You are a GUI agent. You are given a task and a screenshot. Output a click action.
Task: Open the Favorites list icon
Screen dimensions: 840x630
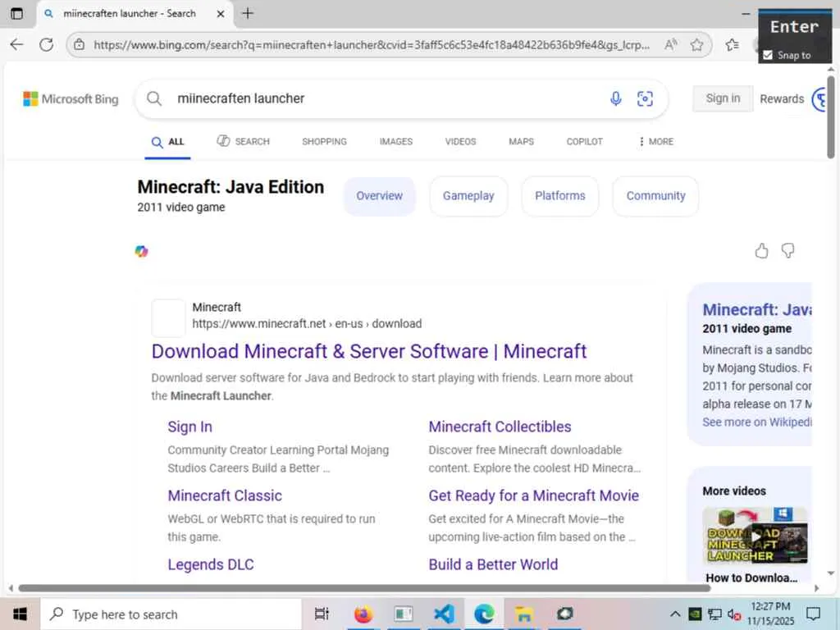click(733, 44)
